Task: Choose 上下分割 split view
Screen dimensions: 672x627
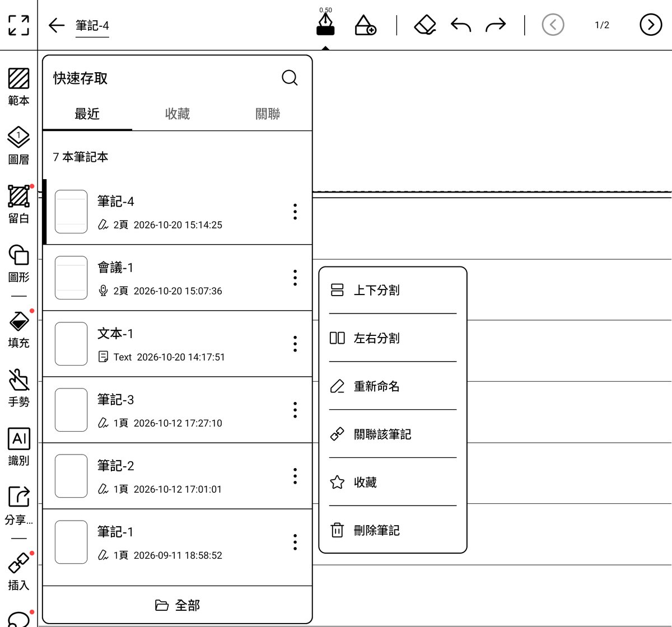Action: (x=393, y=290)
